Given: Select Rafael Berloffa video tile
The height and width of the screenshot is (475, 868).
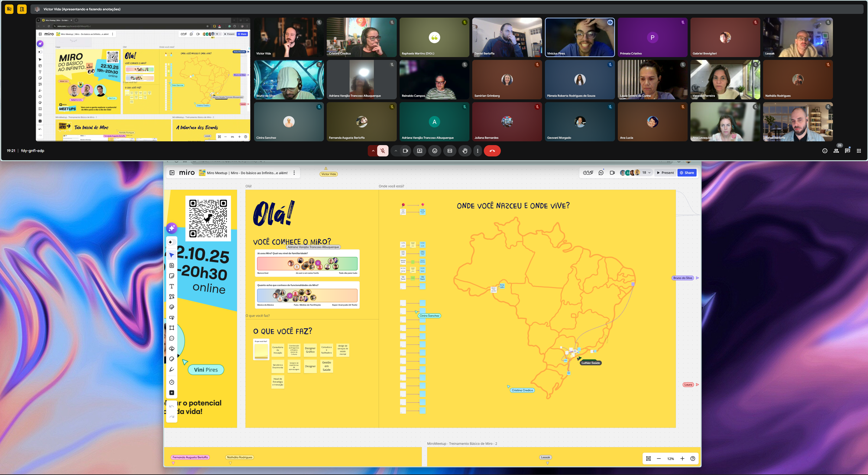Looking at the screenshot, I should [x=798, y=122].
